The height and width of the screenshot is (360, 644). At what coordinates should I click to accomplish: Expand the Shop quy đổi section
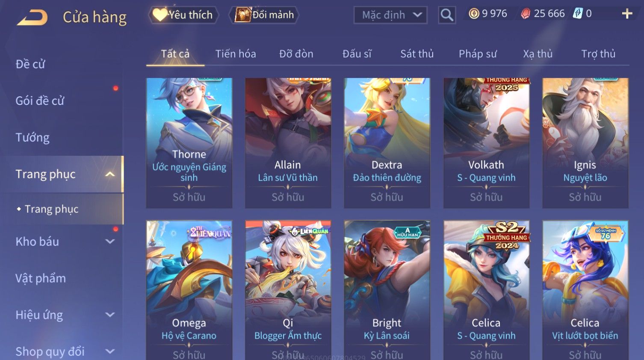(x=110, y=352)
